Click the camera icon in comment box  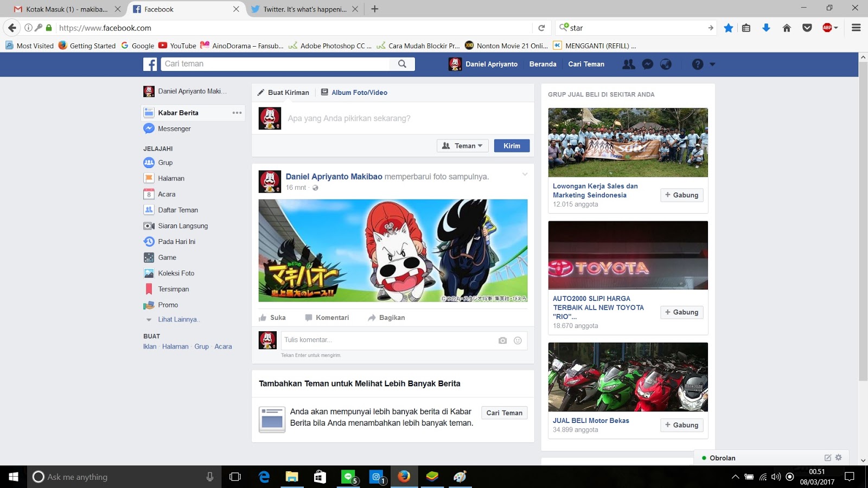pyautogui.click(x=502, y=341)
